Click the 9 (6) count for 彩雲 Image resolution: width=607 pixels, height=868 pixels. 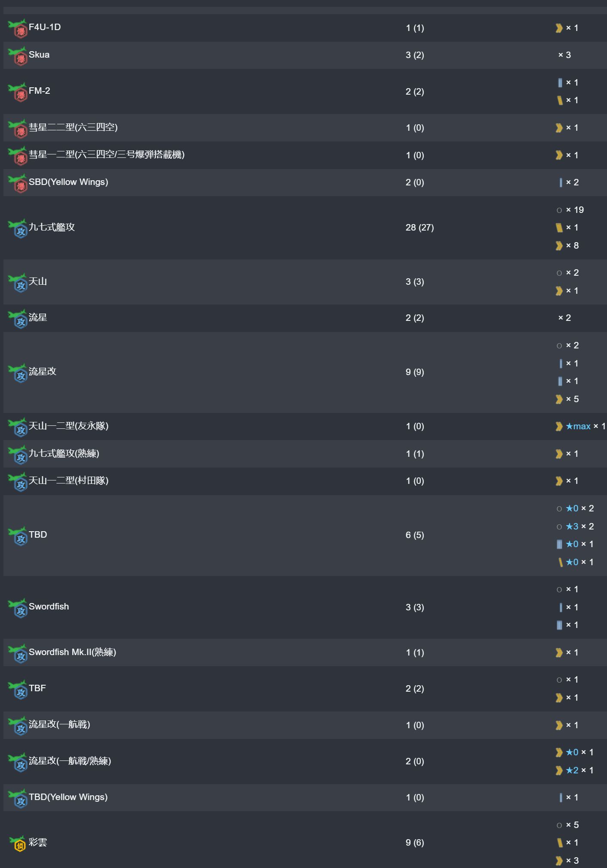415,843
